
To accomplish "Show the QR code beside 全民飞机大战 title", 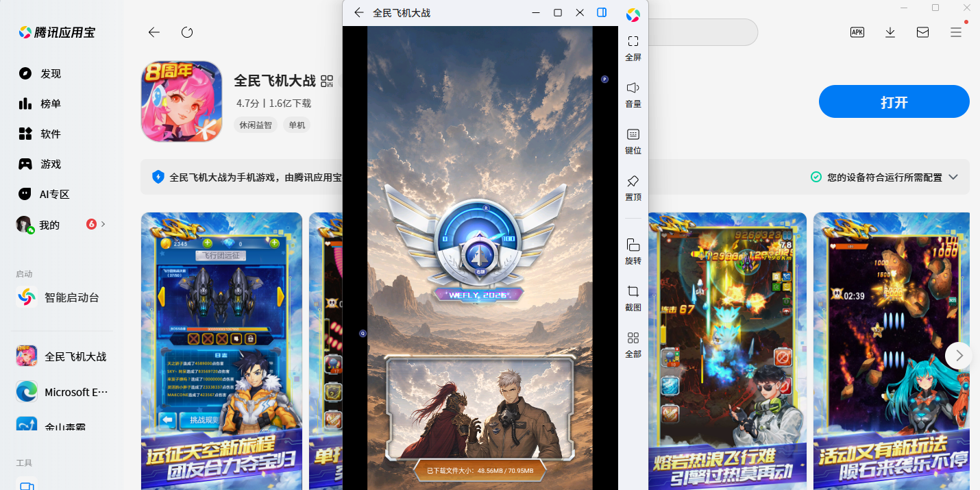I will 327,82.
